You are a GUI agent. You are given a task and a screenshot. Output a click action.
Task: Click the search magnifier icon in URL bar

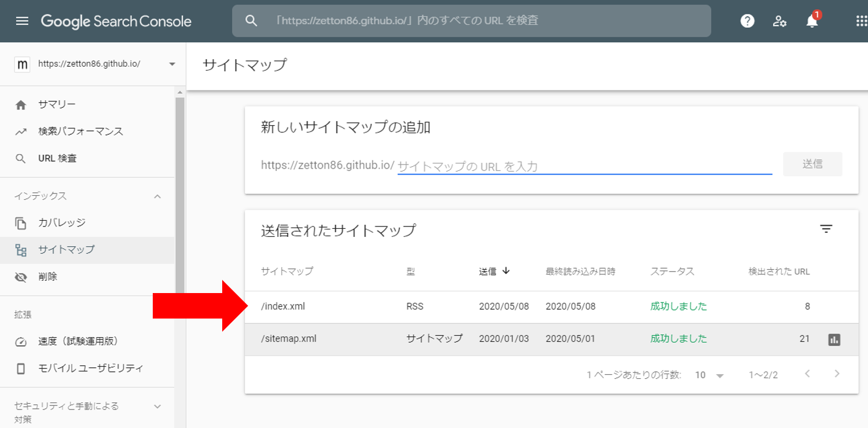pos(251,21)
